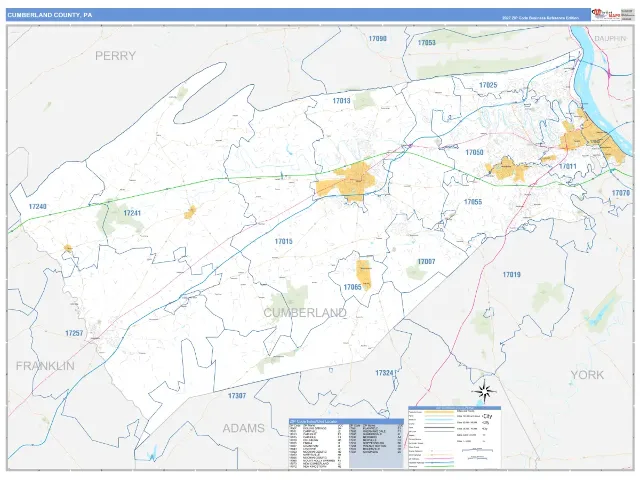Click ZIP code 17257 label
The height and width of the screenshot is (480, 640).
tap(74, 333)
